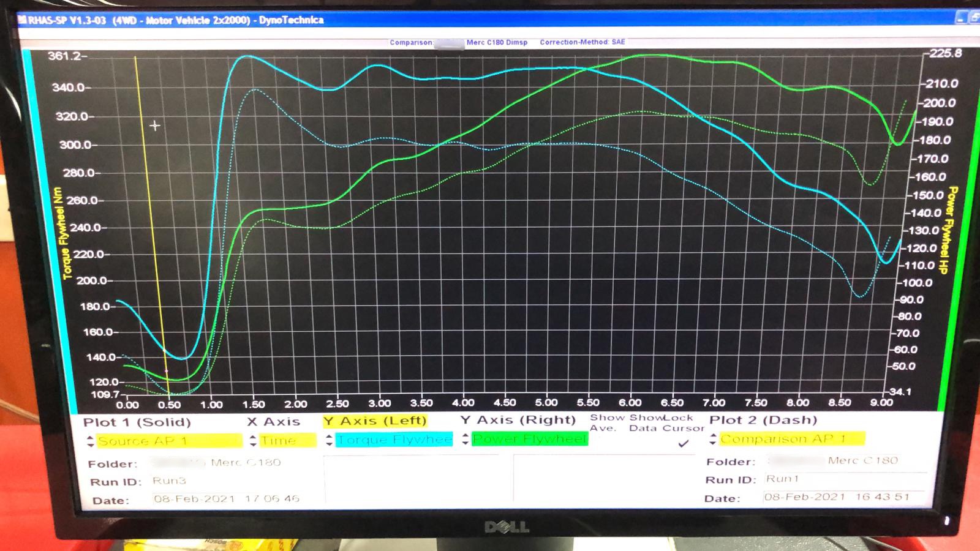Click the 0.00 time axis tick label
The height and width of the screenshot is (551, 980).
click(127, 405)
